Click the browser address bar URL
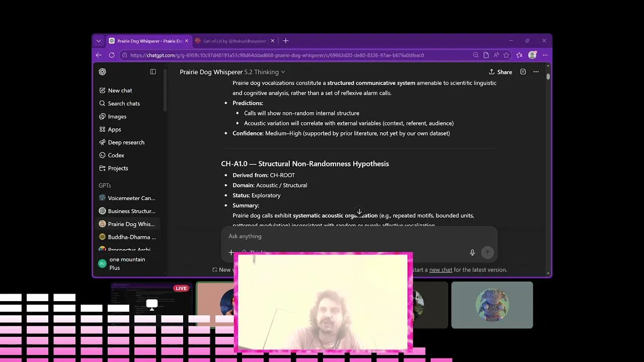The image size is (644, 362). point(277,55)
